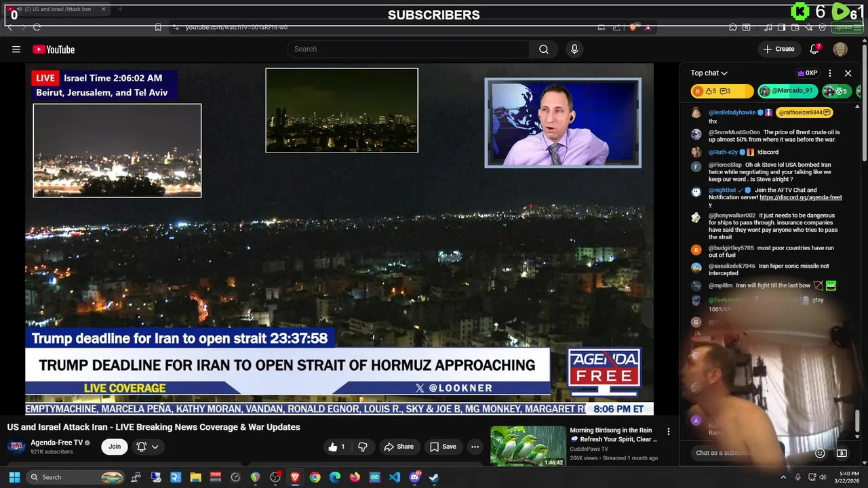The image size is (868, 488).
Task: Click the Join membership button
Action: pyautogui.click(x=115, y=447)
